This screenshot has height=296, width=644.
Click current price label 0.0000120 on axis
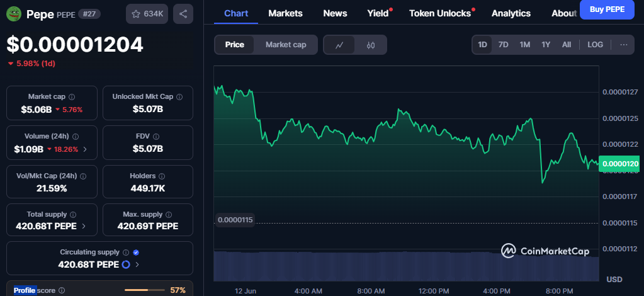click(x=620, y=164)
